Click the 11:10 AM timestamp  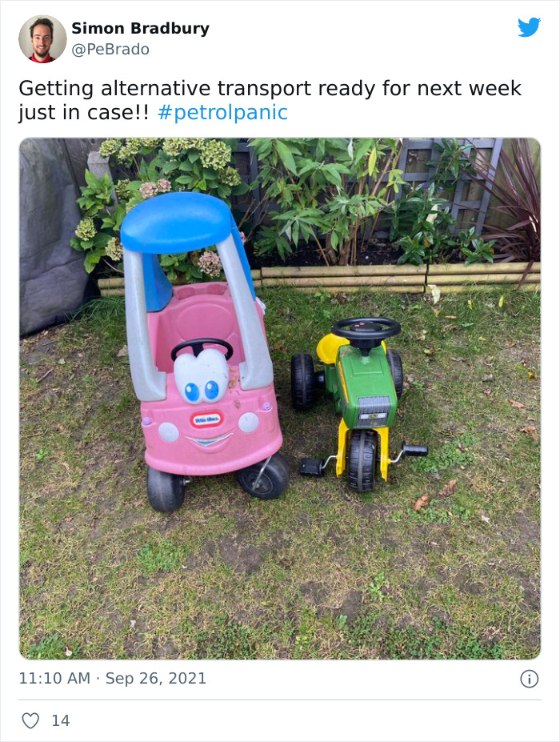click(54, 678)
